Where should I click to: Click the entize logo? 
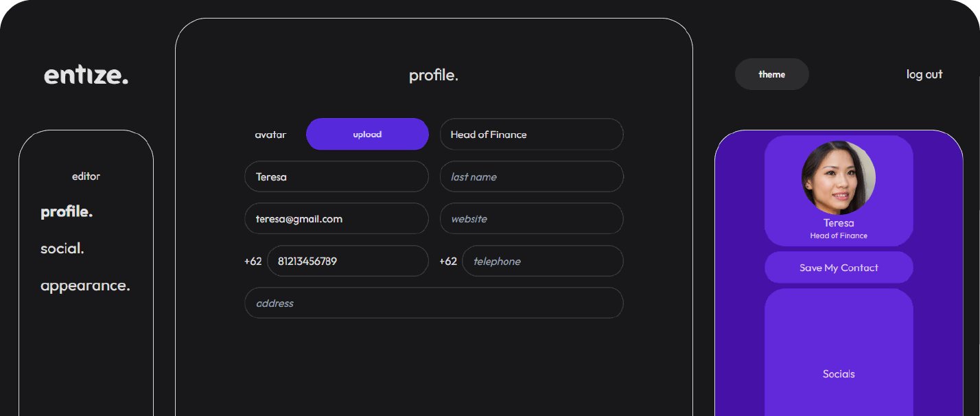pyautogui.click(x=86, y=75)
